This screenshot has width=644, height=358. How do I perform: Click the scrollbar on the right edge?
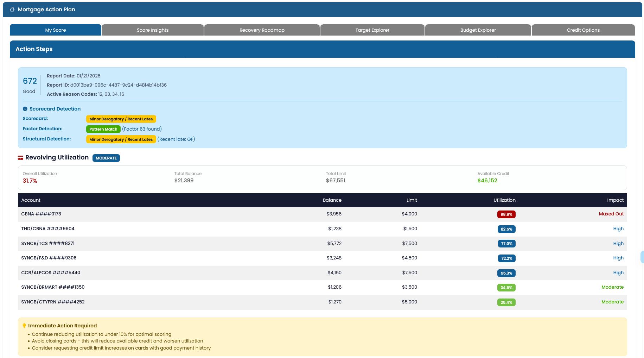pos(642,257)
